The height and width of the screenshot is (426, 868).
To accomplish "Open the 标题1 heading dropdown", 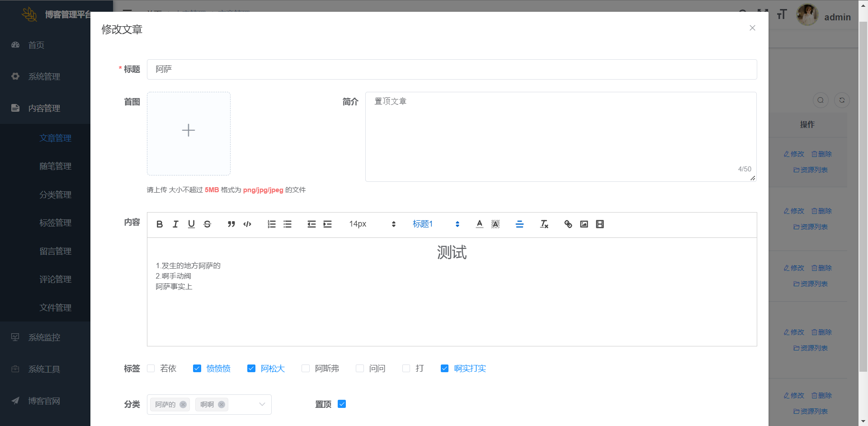I will pos(436,224).
